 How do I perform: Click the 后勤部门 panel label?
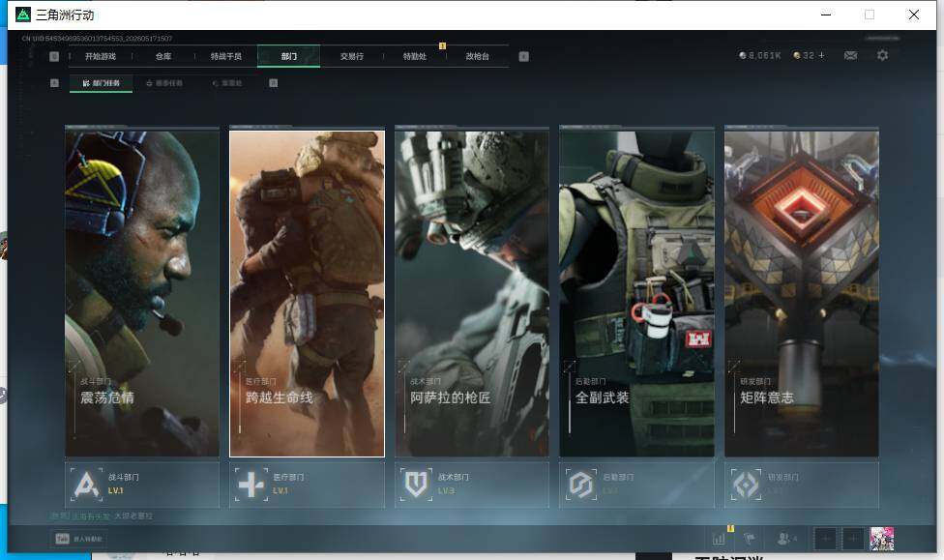tap(618, 477)
